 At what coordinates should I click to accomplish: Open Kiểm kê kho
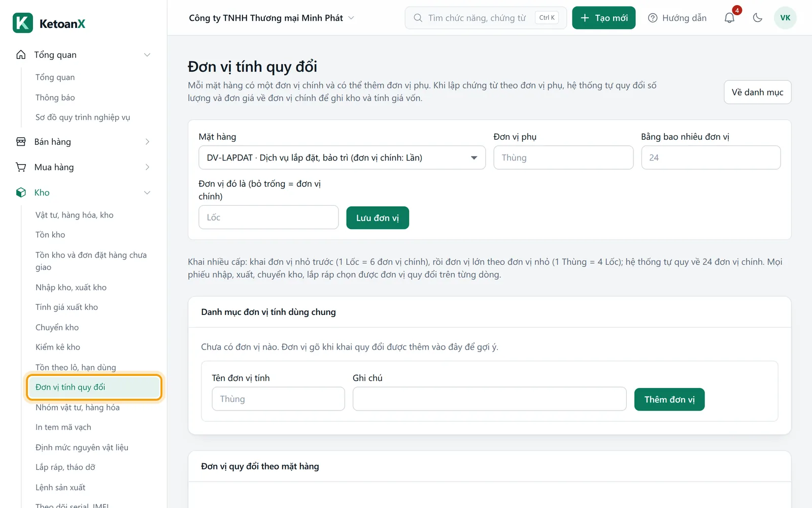pos(58,347)
